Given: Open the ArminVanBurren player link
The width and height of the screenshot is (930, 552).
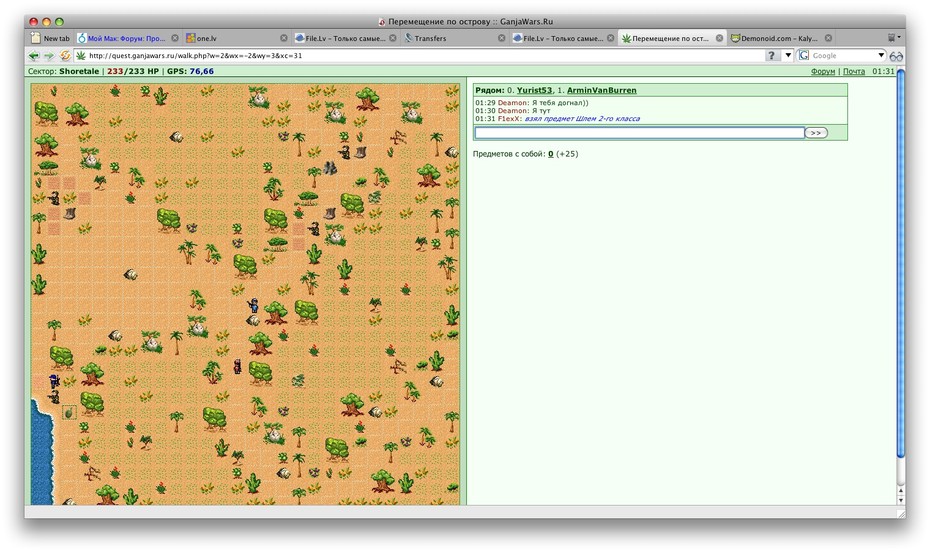Looking at the screenshot, I should 601,90.
